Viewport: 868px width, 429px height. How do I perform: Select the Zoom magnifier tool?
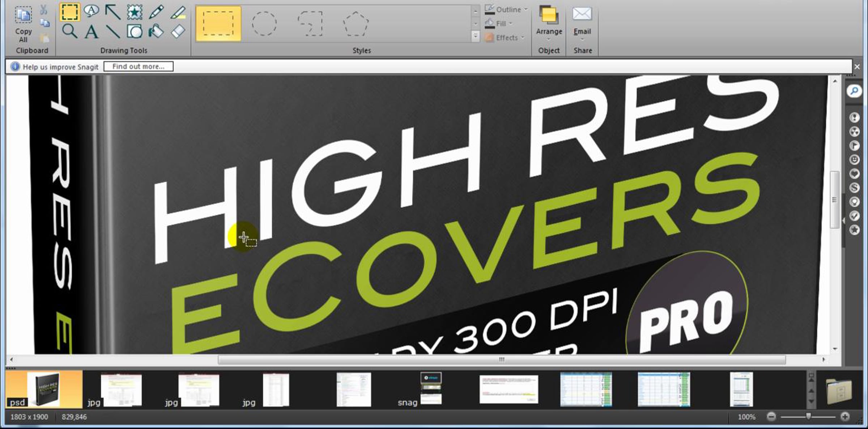69,31
